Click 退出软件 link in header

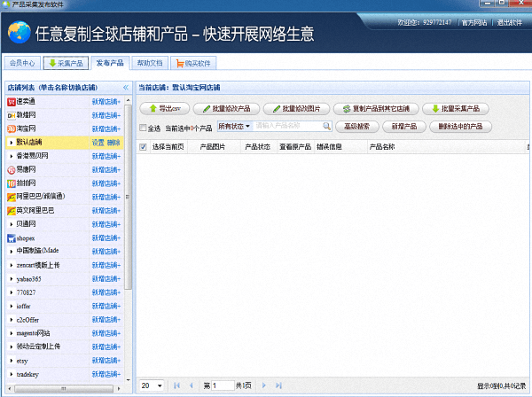pos(509,23)
